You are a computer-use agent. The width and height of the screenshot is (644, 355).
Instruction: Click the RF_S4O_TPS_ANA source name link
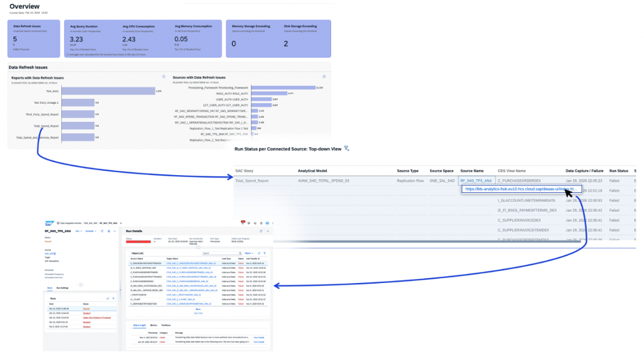pyautogui.click(x=475, y=181)
